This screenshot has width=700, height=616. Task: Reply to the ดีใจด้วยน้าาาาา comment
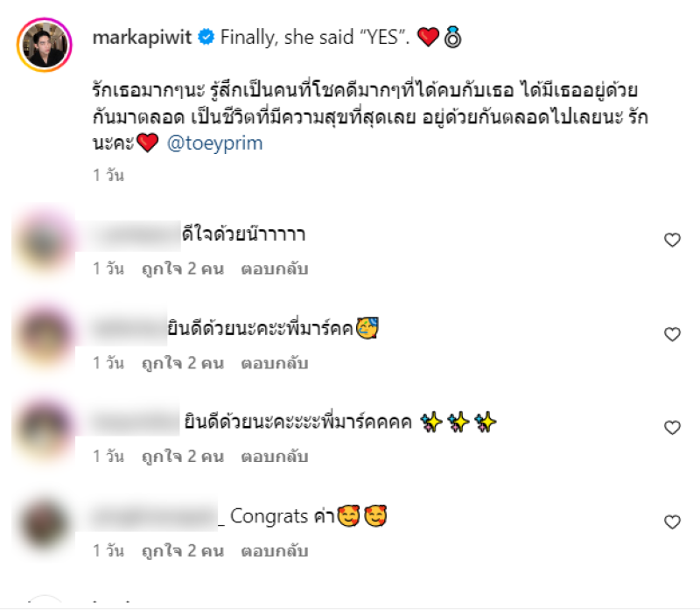pos(275,269)
